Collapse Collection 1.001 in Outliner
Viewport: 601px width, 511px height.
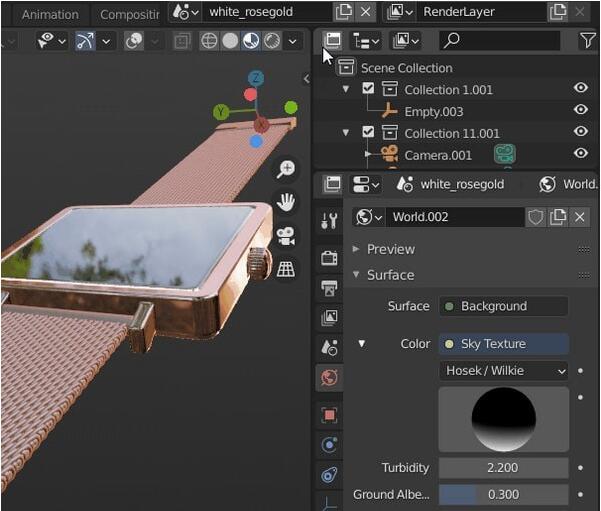(346, 89)
